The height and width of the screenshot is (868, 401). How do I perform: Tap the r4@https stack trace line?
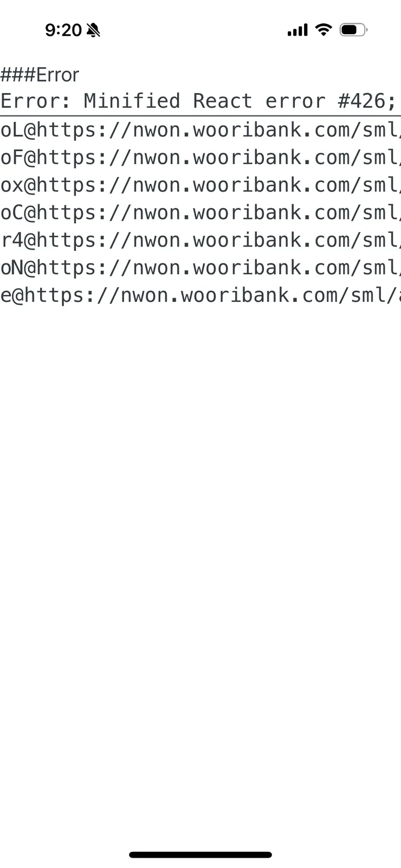tap(200, 240)
